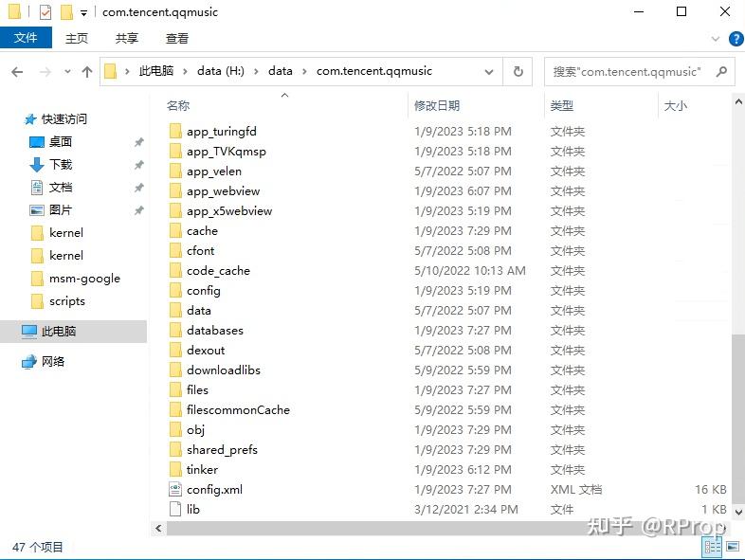This screenshot has height=560, width=745.
Task: Click the vertical scrollbar down arrow
Action: 738,512
